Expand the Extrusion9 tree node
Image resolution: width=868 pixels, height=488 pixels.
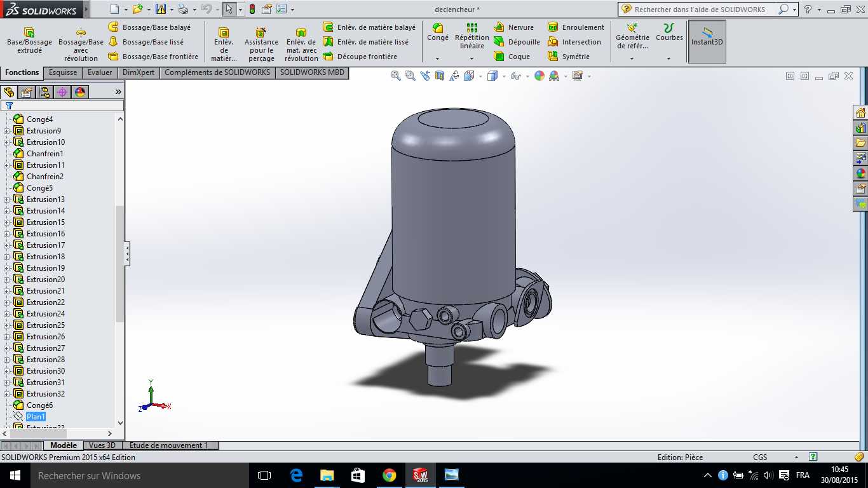point(7,131)
